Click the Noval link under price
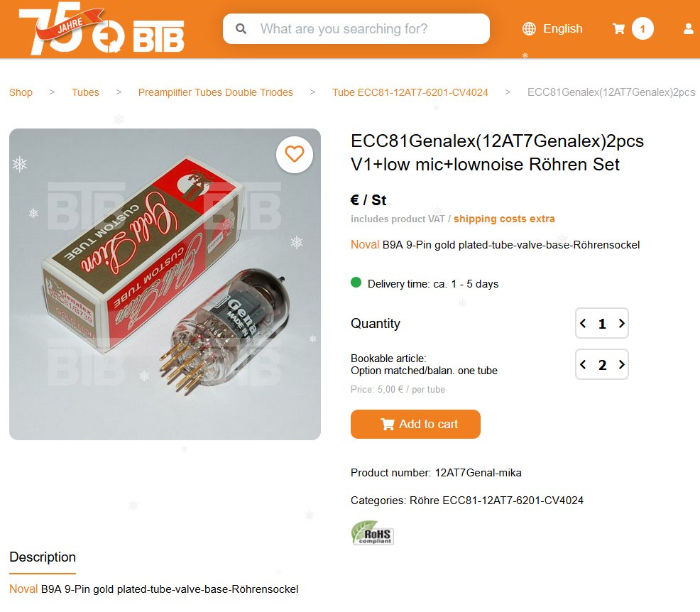 [x=365, y=245]
